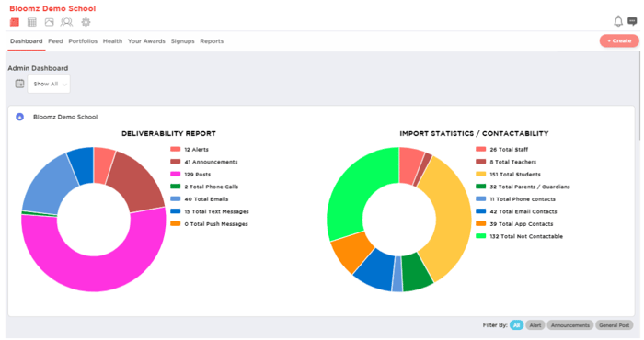Viewport: 644px width, 340px height.
Task: Open the members people icon
Action: (66, 22)
